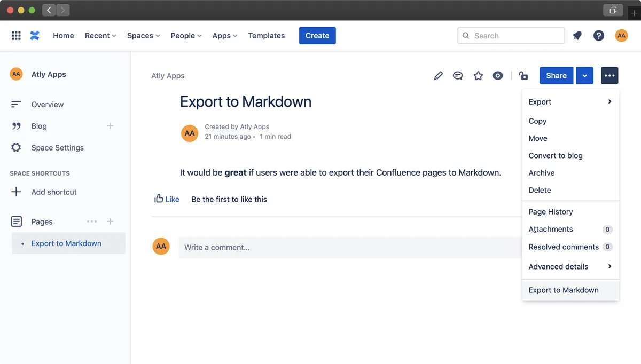Open inline comments icon
Screen dimensions: 641x364
[458, 76]
